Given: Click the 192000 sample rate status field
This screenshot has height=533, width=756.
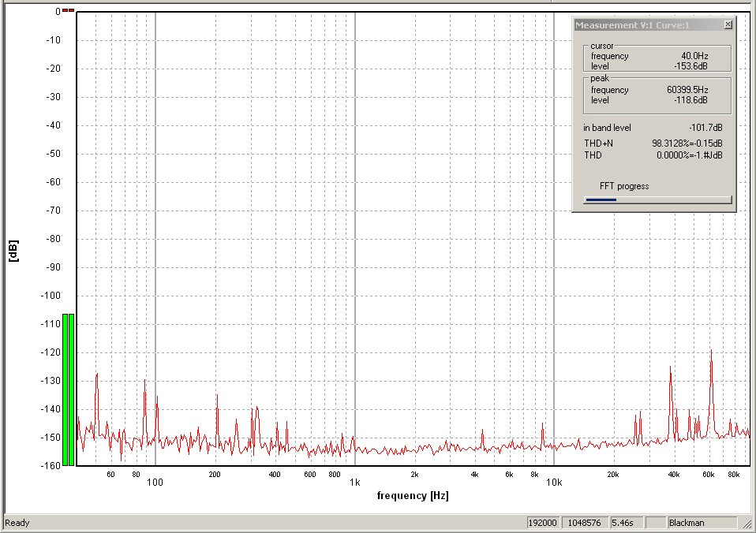Looking at the screenshot, I should tap(543, 523).
